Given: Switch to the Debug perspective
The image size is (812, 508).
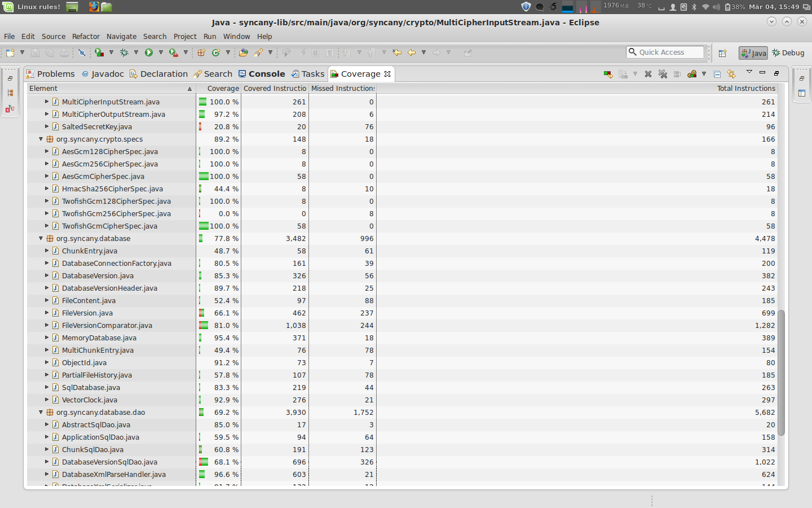Looking at the screenshot, I should pos(788,52).
